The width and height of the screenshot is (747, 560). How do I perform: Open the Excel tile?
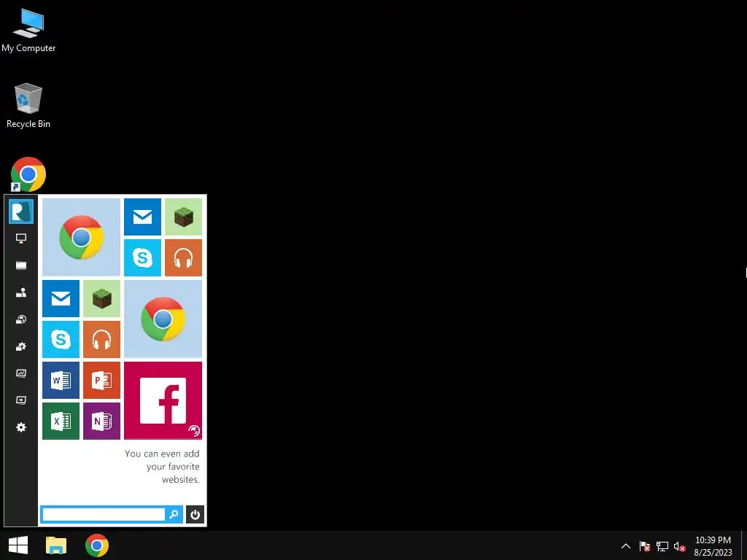coord(61,421)
